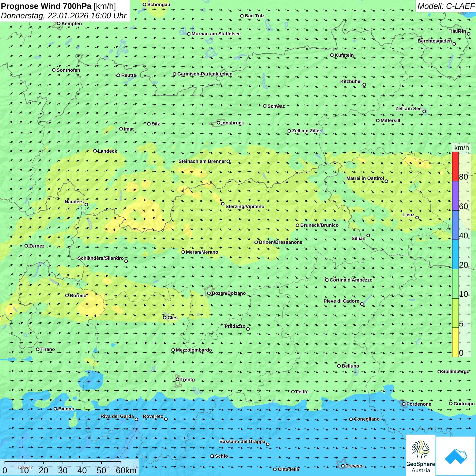The height and width of the screenshot is (476, 476).
Task: Click the 'Modell: C-LAEF' label
Action: (446, 6)
